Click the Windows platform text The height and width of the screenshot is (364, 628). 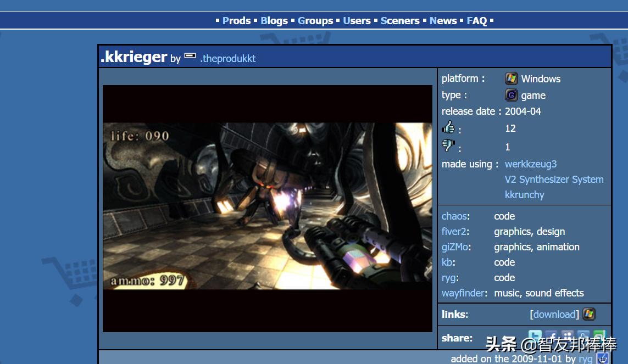(541, 79)
